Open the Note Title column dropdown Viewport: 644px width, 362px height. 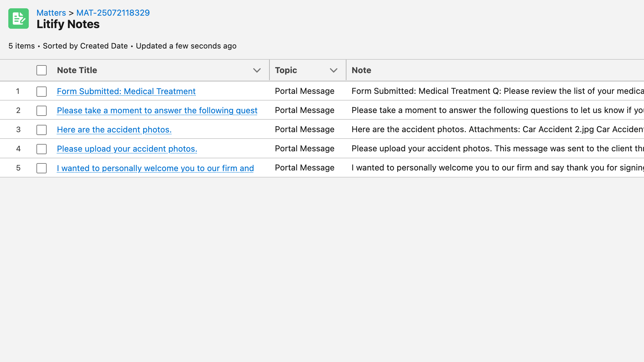pos(257,70)
